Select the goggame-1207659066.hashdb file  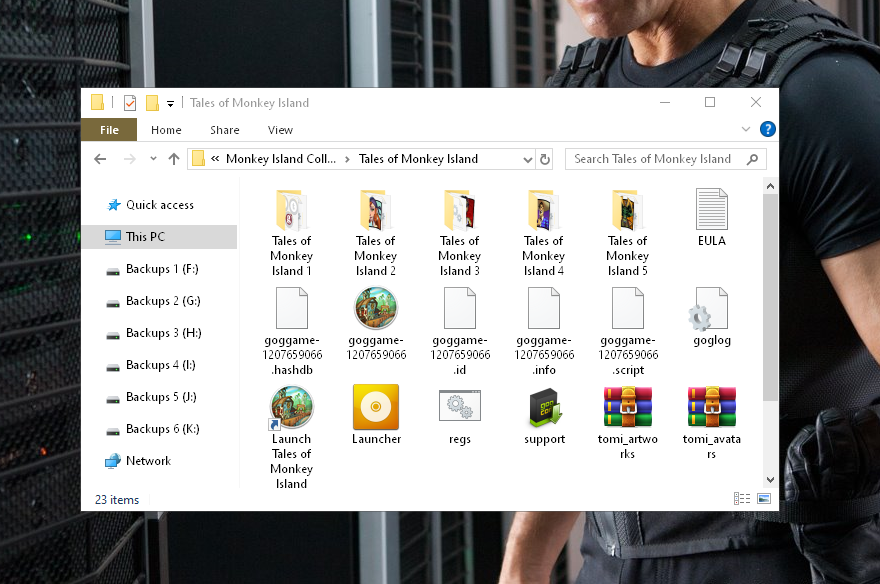click(292, 331)
